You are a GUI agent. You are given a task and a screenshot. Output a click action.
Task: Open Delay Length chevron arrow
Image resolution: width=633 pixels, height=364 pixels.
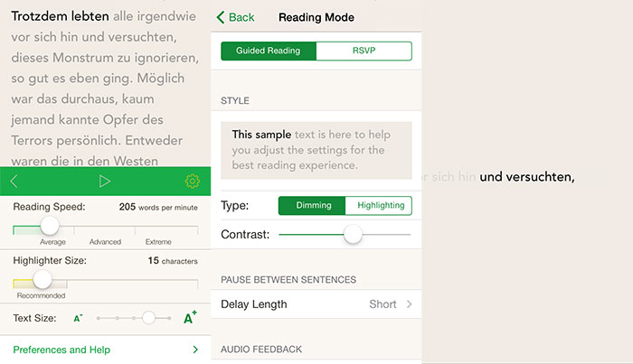(409, 304)
